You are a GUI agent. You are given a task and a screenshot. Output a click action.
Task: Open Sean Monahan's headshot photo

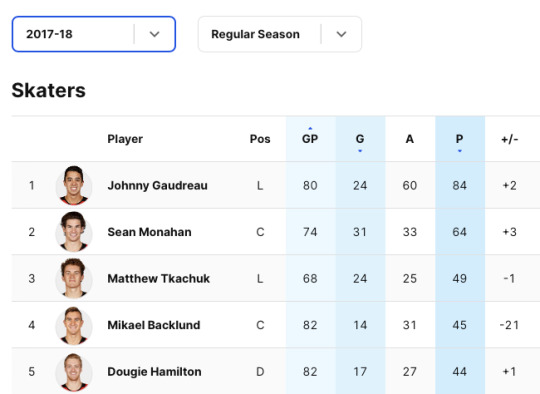74,232
